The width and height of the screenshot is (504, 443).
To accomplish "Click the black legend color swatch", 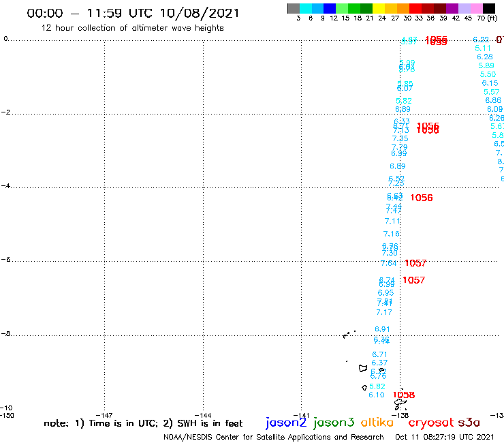I will [x=488, y=8].
